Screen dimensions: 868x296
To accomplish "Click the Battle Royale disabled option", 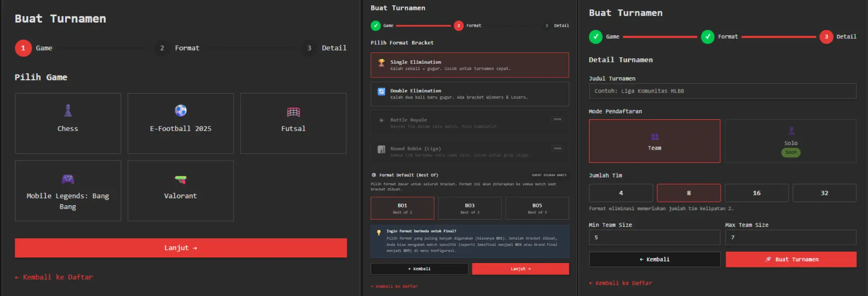I will 470,122.
